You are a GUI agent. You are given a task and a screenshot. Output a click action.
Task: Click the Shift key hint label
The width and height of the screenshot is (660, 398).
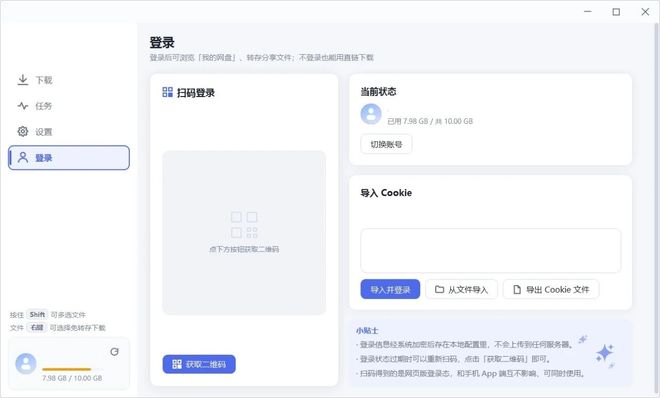pyautogui.click(x=37, y=315)
